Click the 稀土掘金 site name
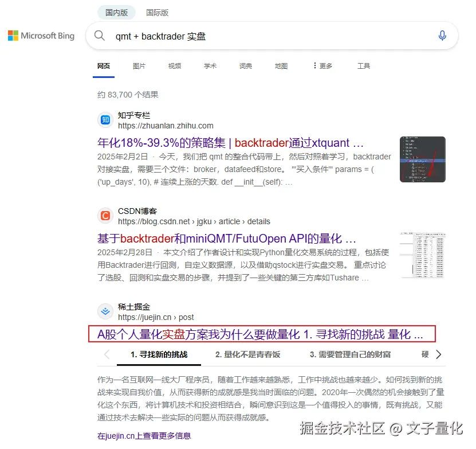Image resolution: width=476 pixels, height=449 pixels. tap(134, 307)
